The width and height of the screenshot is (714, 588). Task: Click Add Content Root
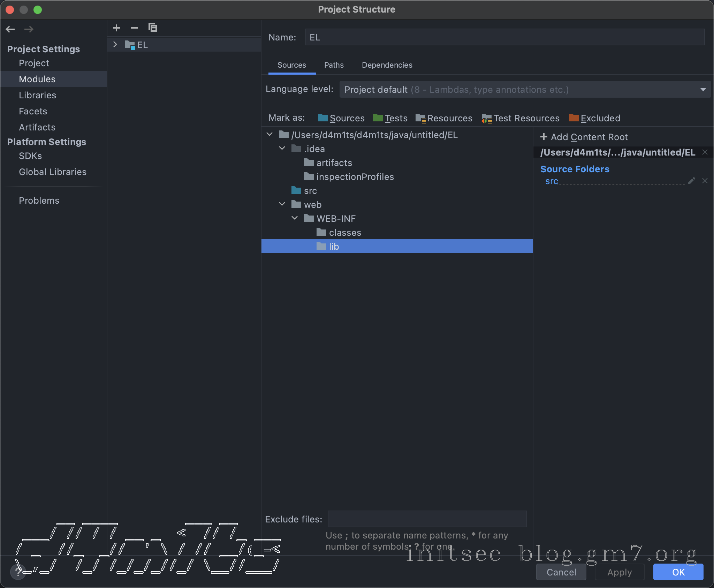click(x=584, y=137)
